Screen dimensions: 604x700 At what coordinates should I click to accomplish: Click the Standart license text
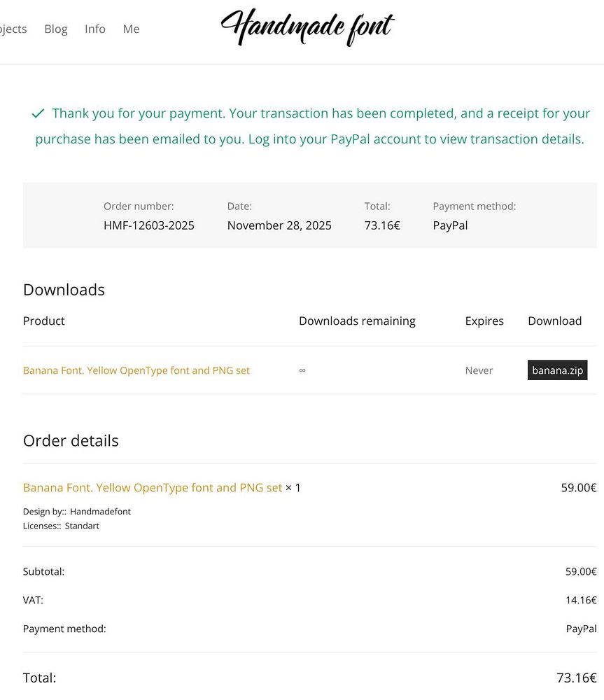click(82, 526)
